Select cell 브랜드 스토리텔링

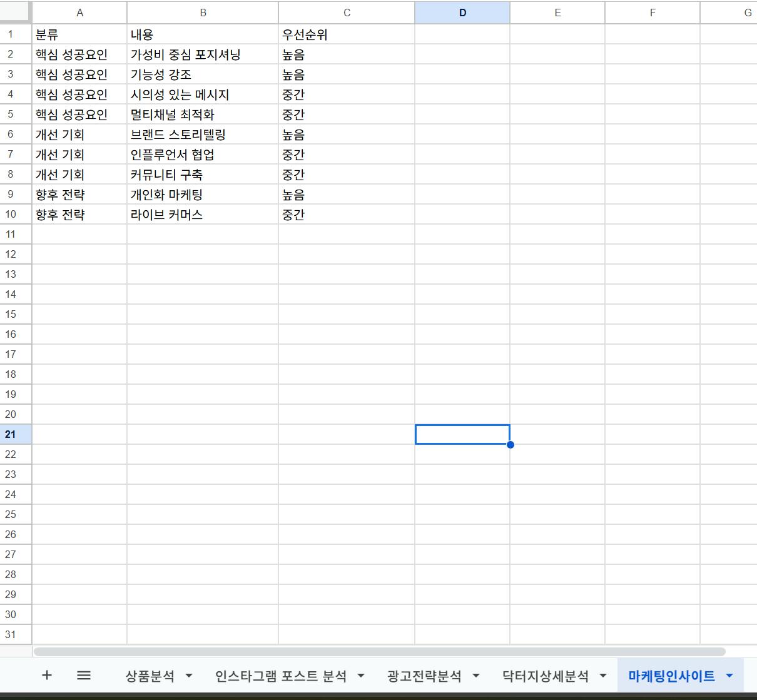coord(203,134)
